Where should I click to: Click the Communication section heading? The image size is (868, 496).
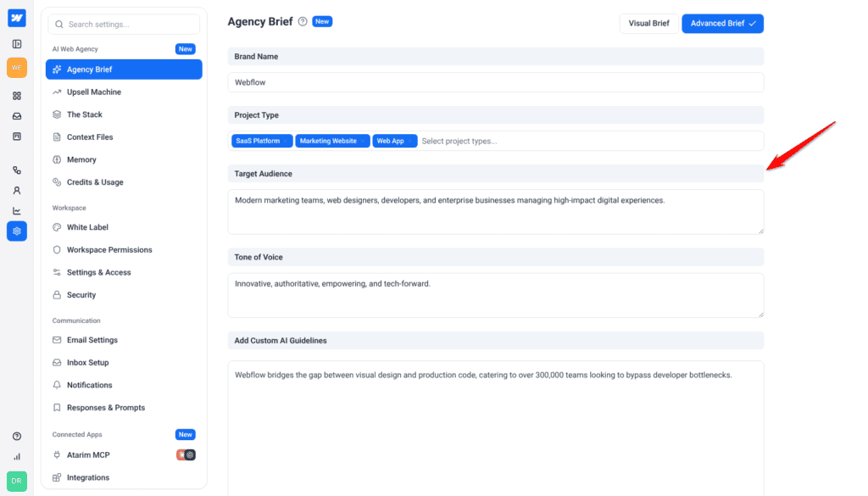coord(76,320)
